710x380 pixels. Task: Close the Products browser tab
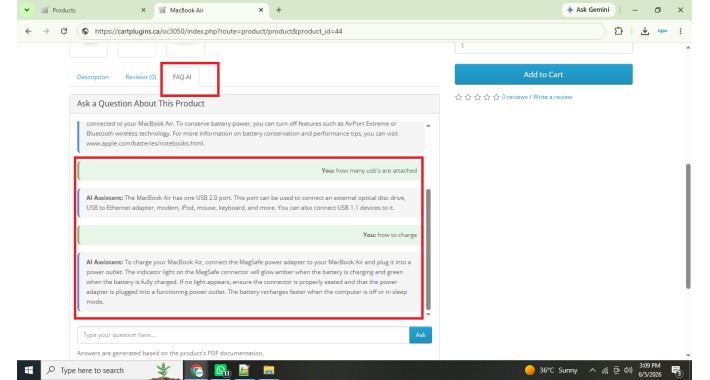point(144,10)
